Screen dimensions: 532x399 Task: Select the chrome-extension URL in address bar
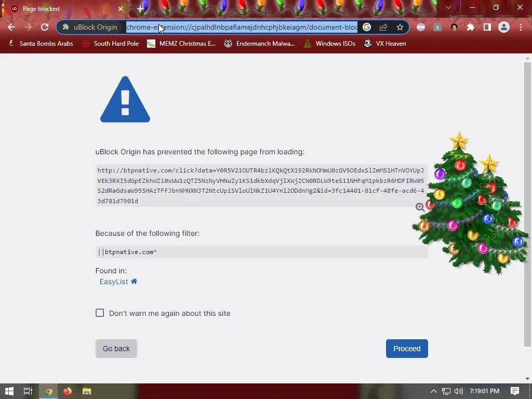tap(242, 27)
